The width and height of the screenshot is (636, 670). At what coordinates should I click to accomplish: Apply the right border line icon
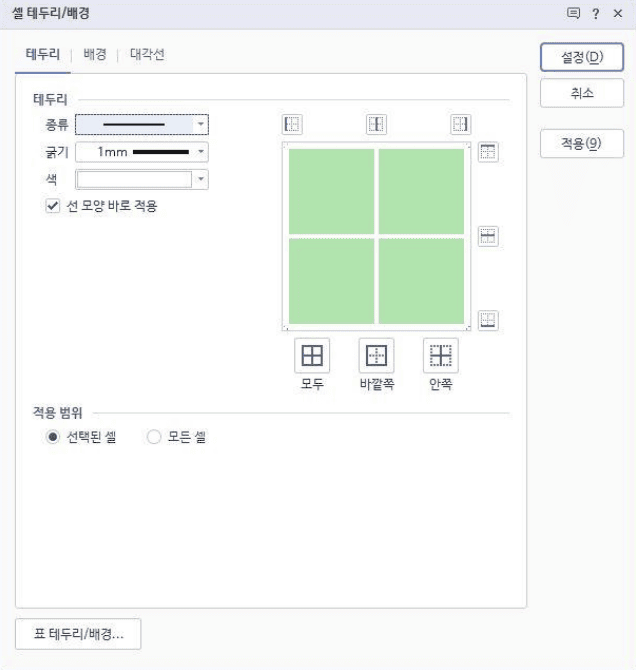tap(460, 124)
